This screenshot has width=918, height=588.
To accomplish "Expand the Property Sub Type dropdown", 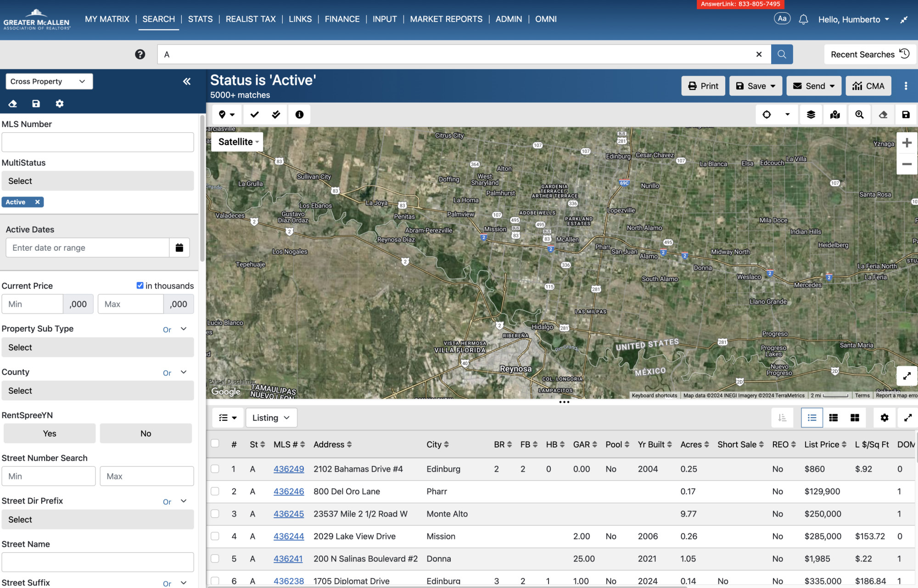I will (98, 347).
